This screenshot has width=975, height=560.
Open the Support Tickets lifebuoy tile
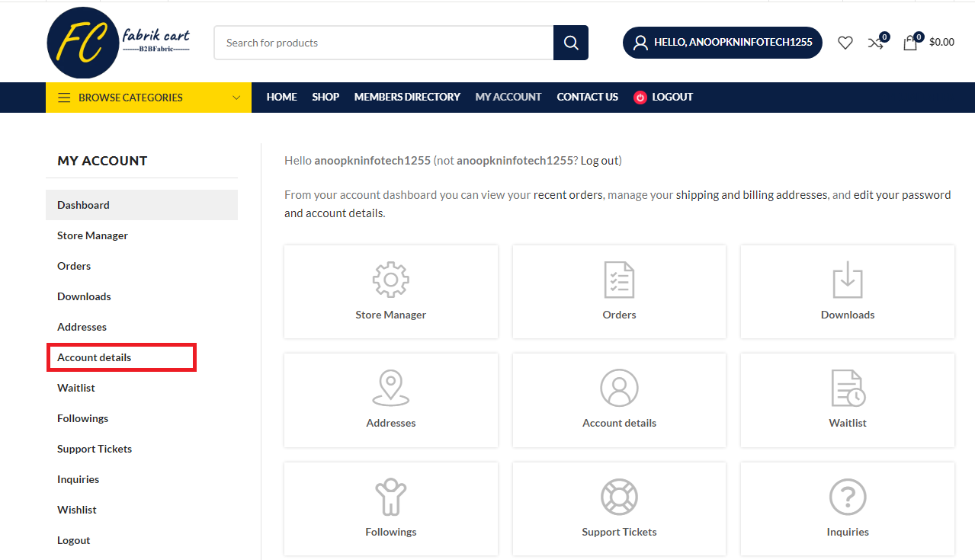click(619, 509)
